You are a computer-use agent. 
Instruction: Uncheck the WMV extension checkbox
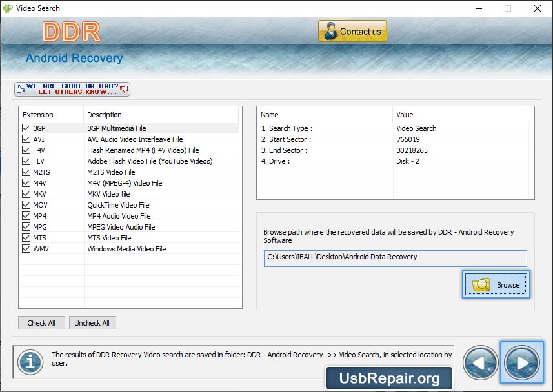click(26, 248)
